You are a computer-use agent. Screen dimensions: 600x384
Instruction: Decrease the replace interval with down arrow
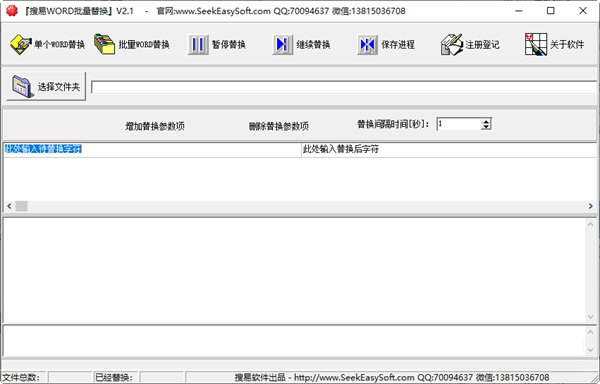[486, 127]
